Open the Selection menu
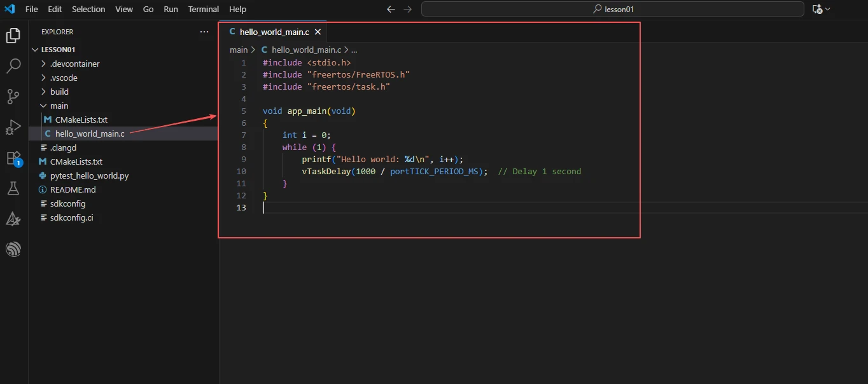868x384 pixels. point(88,9)
